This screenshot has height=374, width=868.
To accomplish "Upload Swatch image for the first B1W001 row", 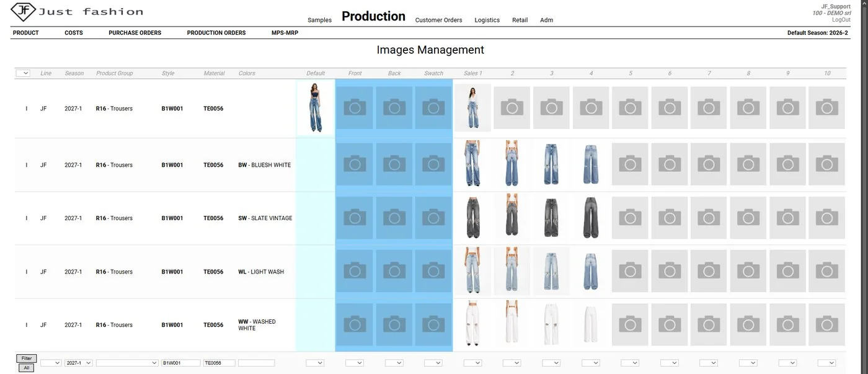I will click(433, 109).
